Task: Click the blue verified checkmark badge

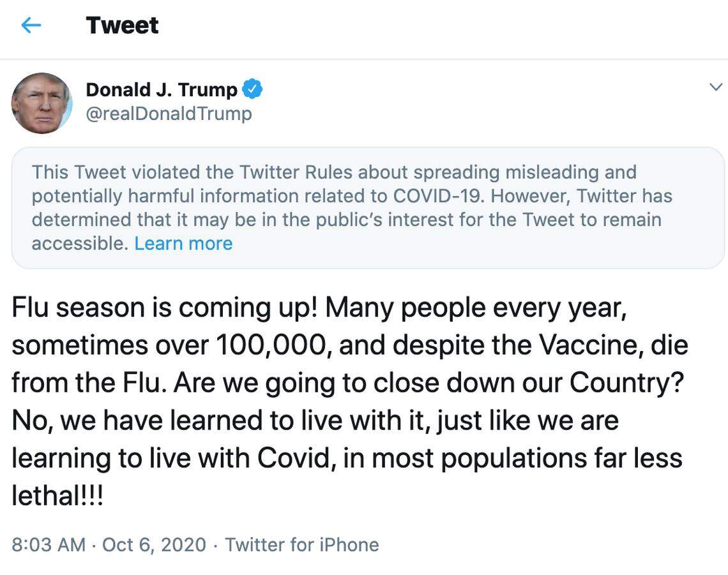Action: [x=253, y=89]
